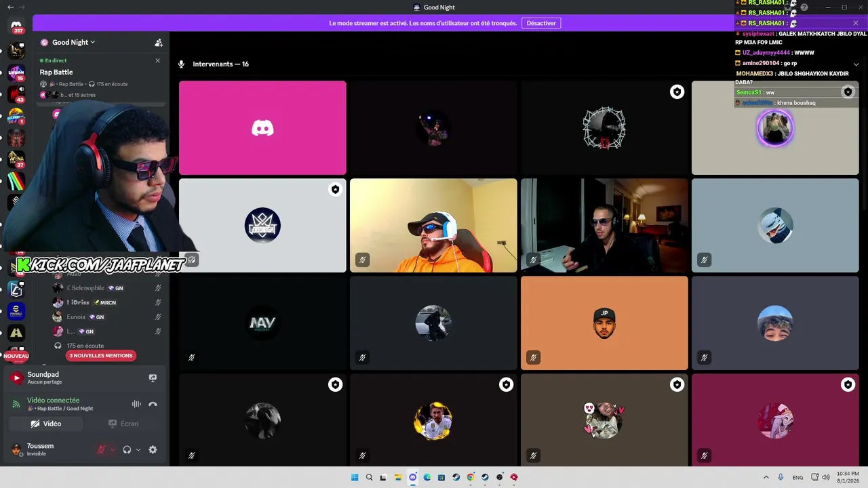868x488 pixels.
Task: Open the server with the 43 badge
Action: [16, 94]
